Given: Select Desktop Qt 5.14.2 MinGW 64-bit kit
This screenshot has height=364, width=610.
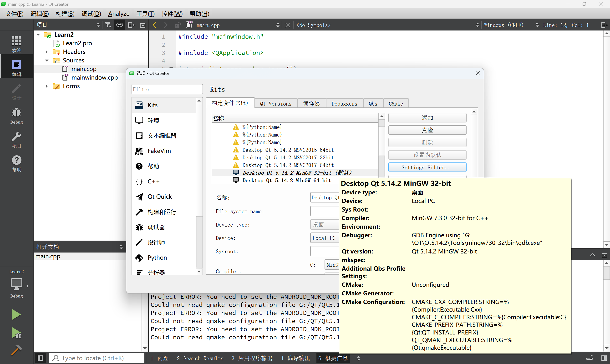Looking at the screenshot, I should click(x=286, y=180).
